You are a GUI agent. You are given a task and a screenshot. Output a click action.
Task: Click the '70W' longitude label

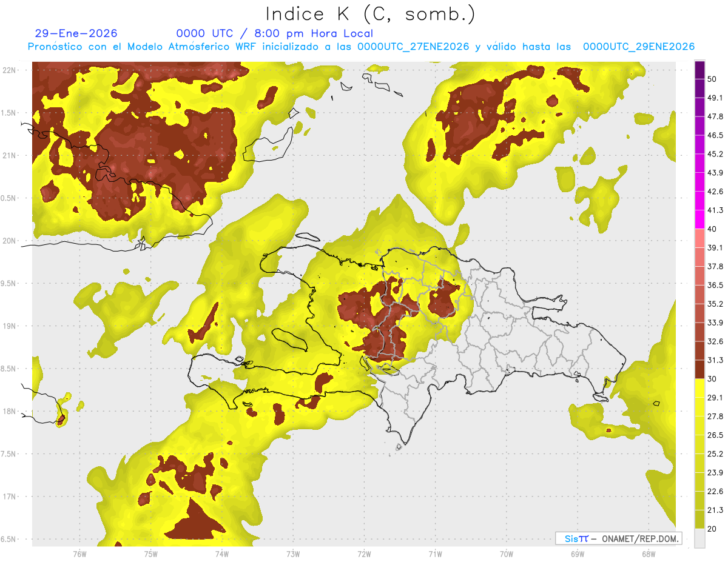click(x=507, y=554)
